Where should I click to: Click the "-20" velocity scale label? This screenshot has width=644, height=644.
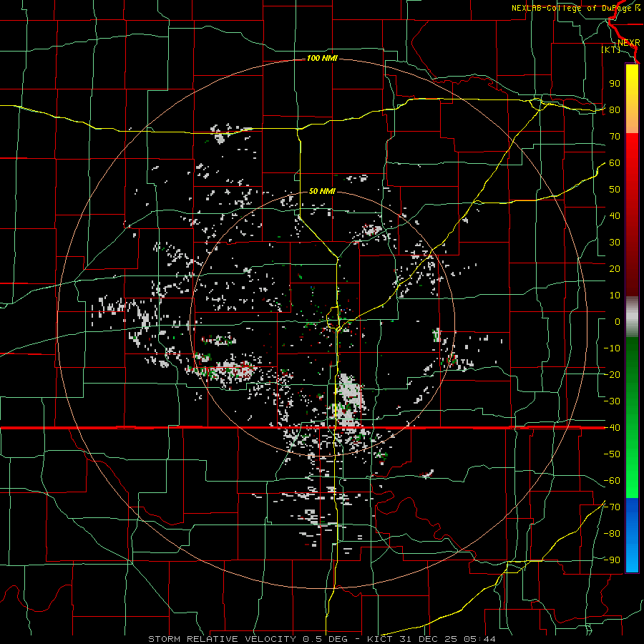[612, 375]
